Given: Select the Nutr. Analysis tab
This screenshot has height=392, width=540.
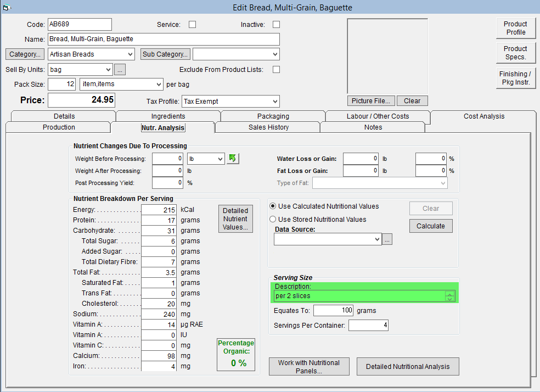Looking at the screenshot, I should [x=163, y=127].
